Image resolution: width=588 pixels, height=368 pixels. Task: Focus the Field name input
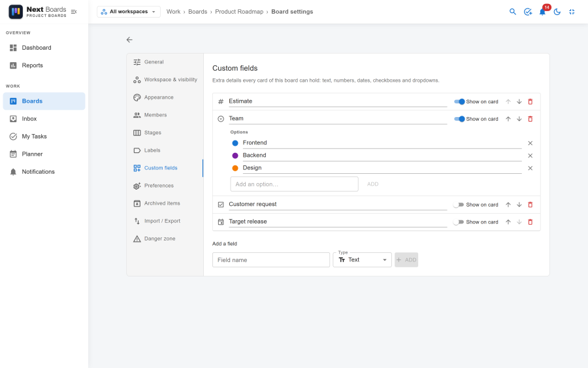(271, 260)
